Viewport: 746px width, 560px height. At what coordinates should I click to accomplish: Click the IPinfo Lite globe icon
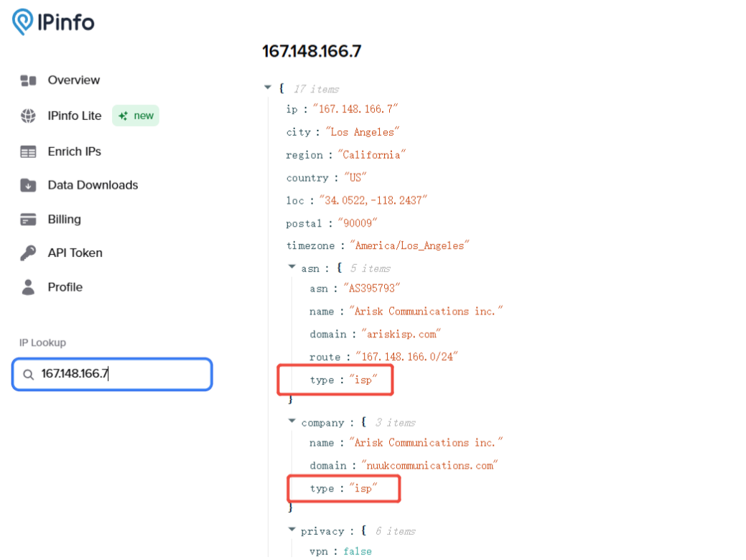tap(27, 116)
